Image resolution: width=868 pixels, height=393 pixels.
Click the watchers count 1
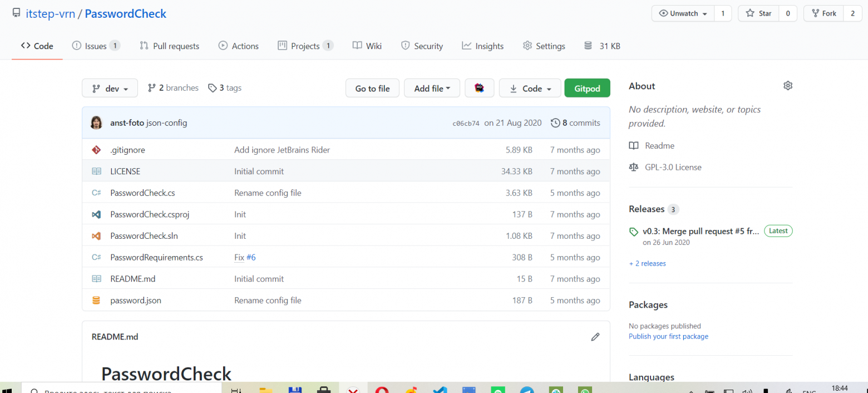click(723, 13)
